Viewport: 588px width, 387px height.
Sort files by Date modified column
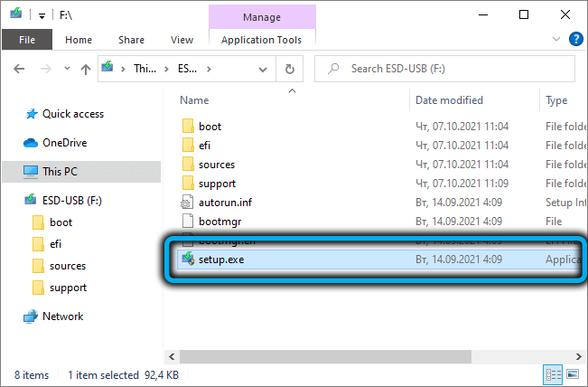coord(449,100)
